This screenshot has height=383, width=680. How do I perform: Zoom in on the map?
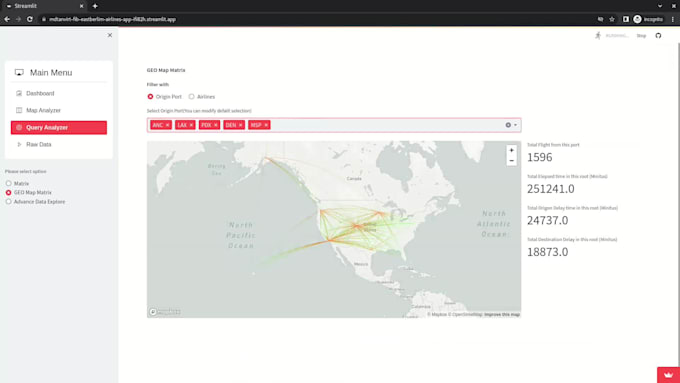511,150
